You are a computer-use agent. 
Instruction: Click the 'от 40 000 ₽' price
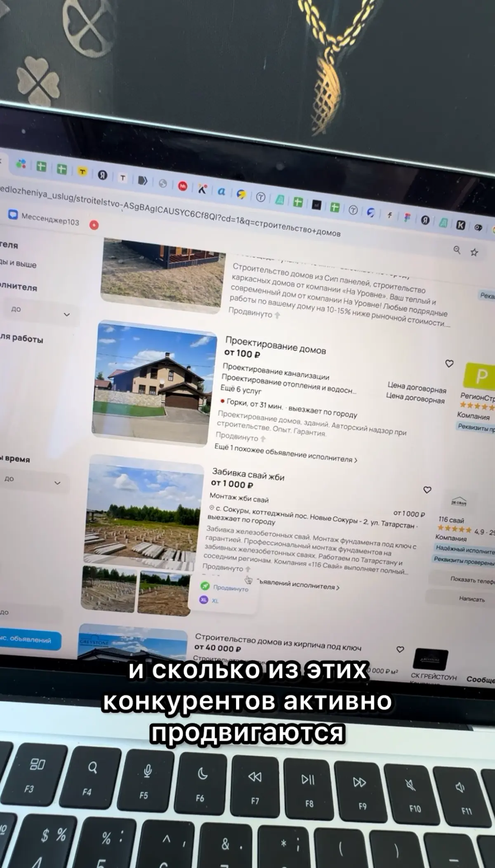[x=217, y=648]
